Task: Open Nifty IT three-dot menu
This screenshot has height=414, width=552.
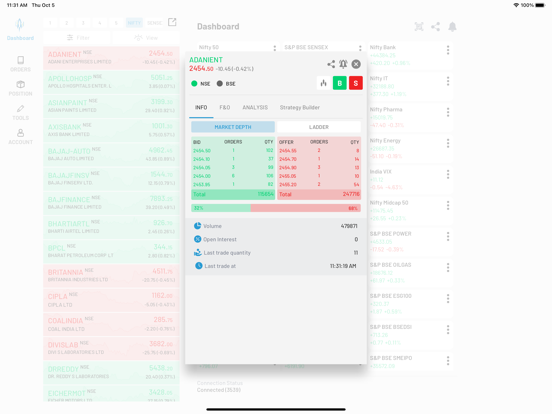Action: (x=448, y=81)
